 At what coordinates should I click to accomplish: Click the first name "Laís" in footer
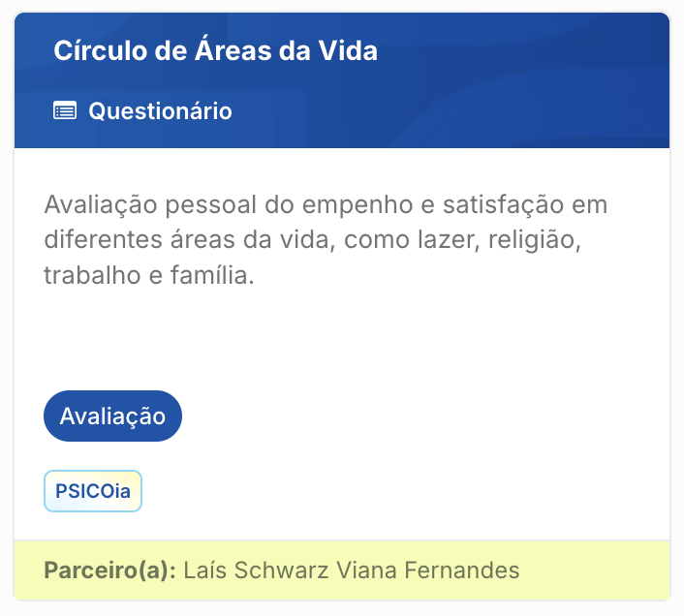click(203, 570)
